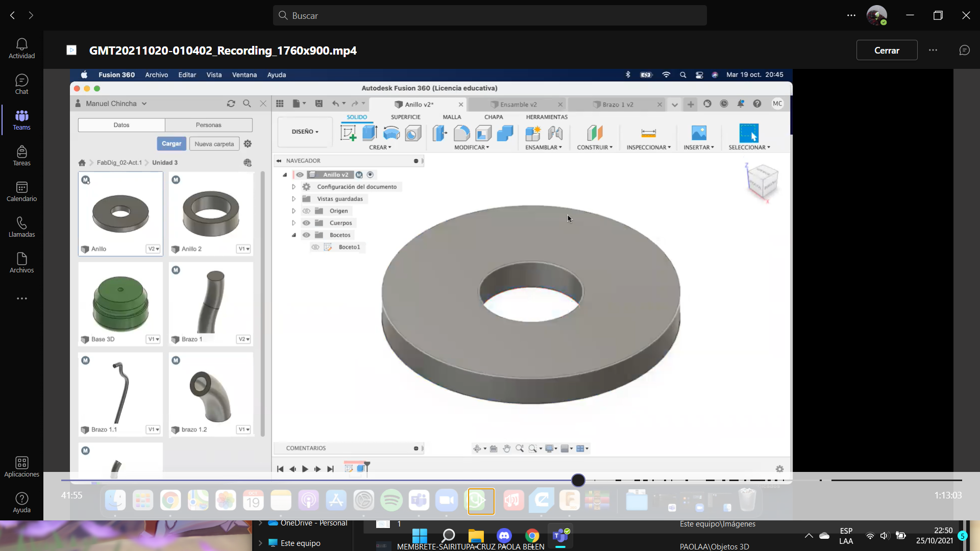
Task: Click the Create Sketch tool icon
Action: [x=348, y=133]
